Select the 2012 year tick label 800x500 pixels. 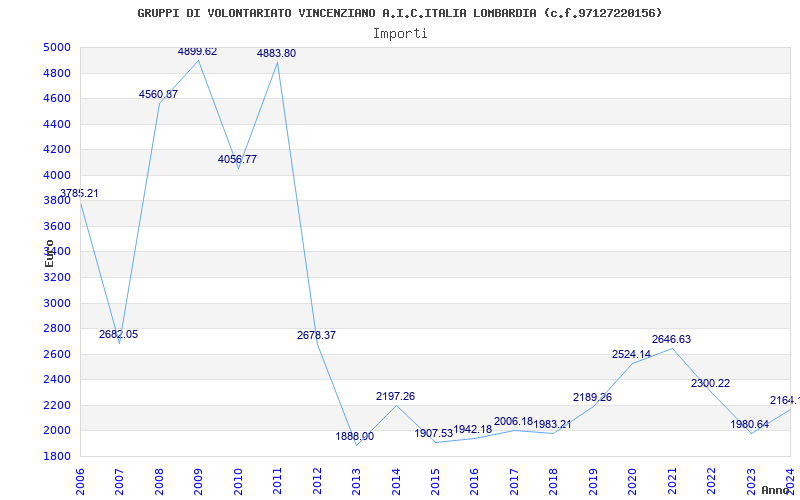click(x=317, y=481)
